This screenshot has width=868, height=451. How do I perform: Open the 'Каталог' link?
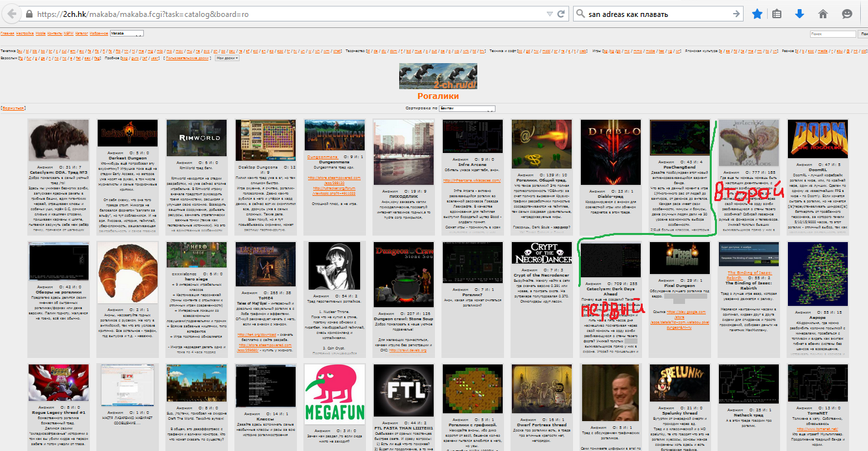pyautogui.click(x=82, y=33)
